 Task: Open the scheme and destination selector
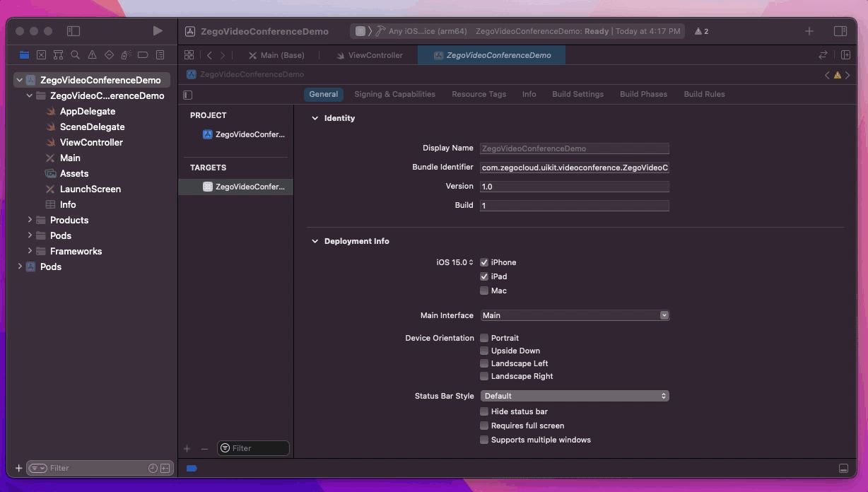click(411, 31)
